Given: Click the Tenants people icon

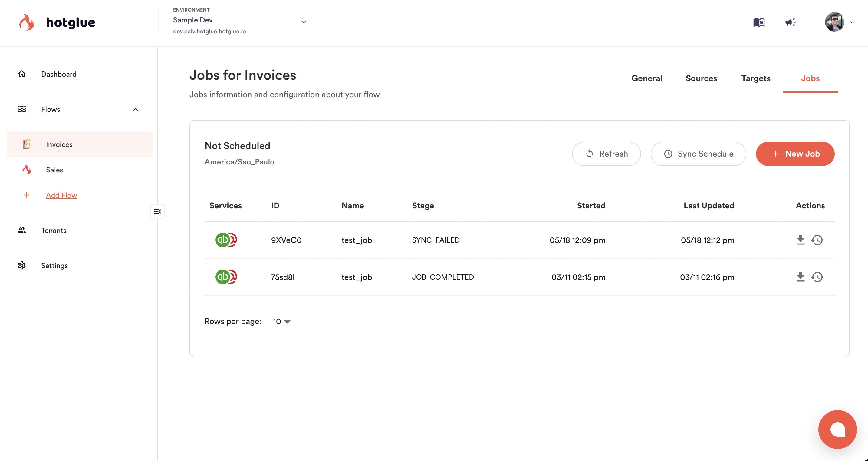Looking at the screenshot, I should (x=22, y=230).
